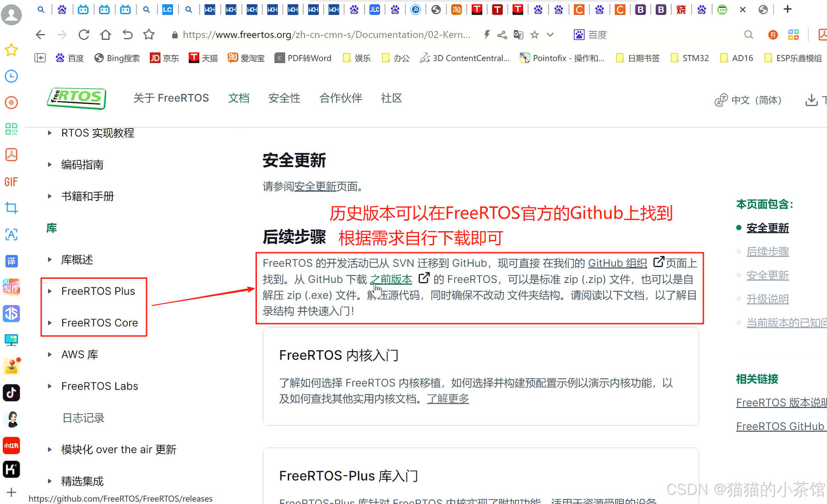
Task: Click the download icon in site header
Action: point(811,100)
